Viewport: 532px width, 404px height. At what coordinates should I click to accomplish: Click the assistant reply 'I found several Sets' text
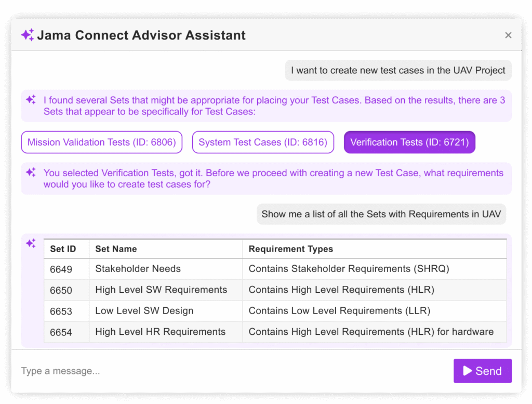(x=274, y=106)
